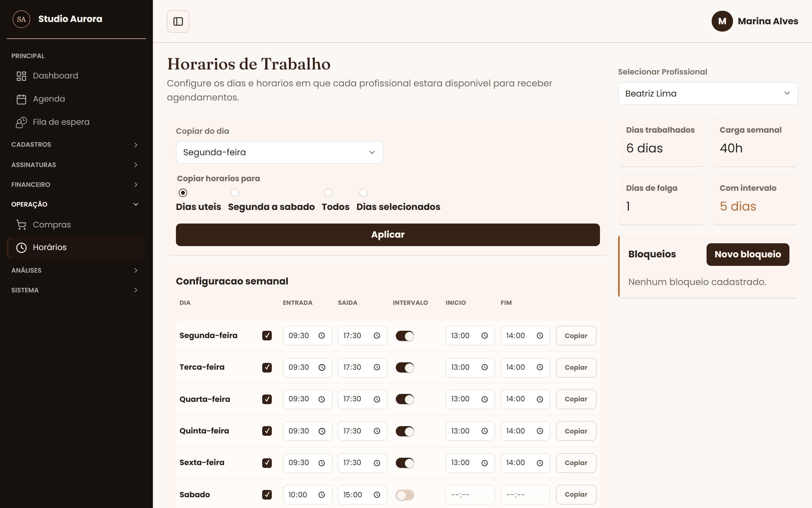This screenshot has height=508, width=812.
Task: Uncheck the Segunda-feira workday checkbox
Action: pos(267,336)
